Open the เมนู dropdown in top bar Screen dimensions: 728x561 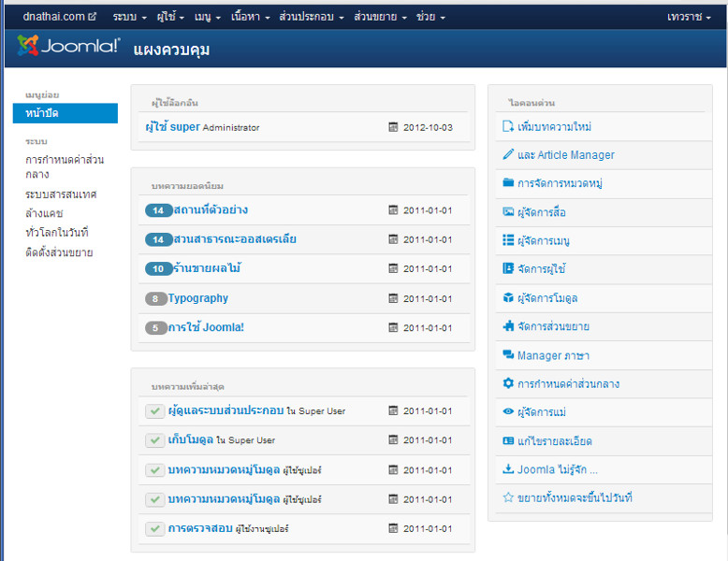(x=207, y=17)
